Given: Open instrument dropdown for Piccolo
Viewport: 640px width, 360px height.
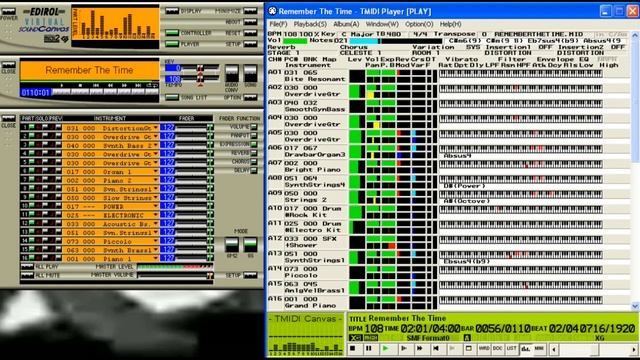Looking at the screenshot, I should (x=155, y=241).
